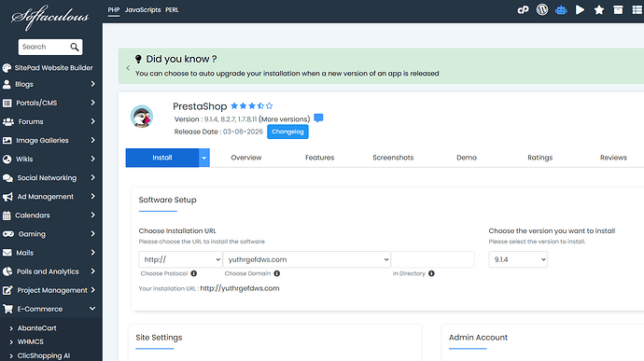Click the sidebar Search field

[45, 47]
